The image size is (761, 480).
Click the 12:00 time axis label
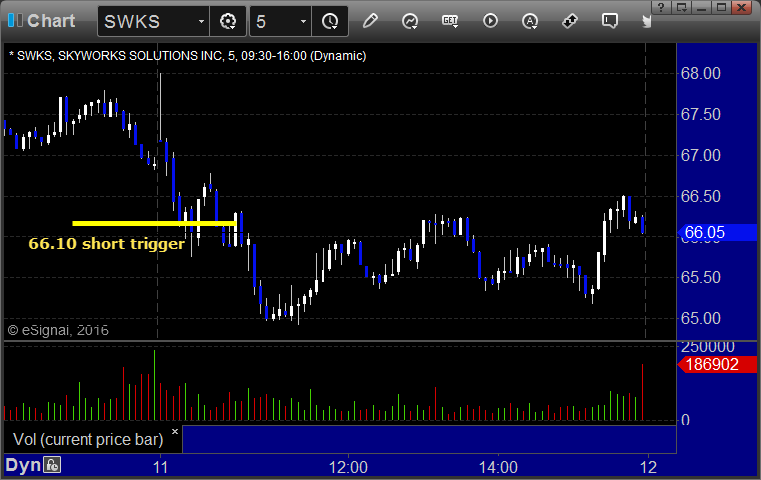pos(348,467)
